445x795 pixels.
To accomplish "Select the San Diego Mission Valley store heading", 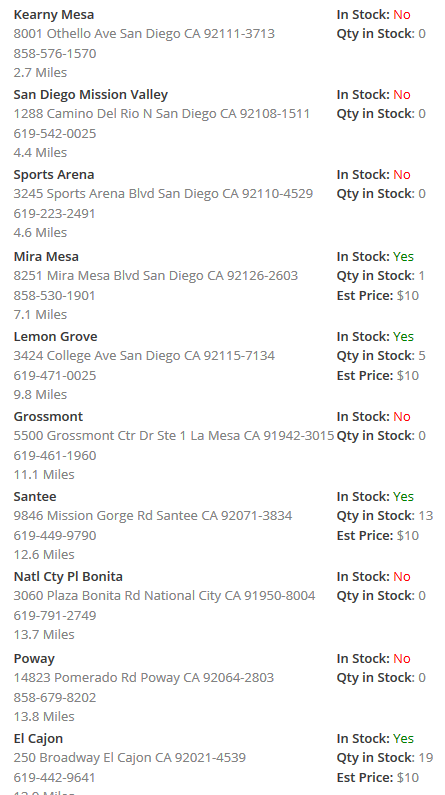I will 91,95.
